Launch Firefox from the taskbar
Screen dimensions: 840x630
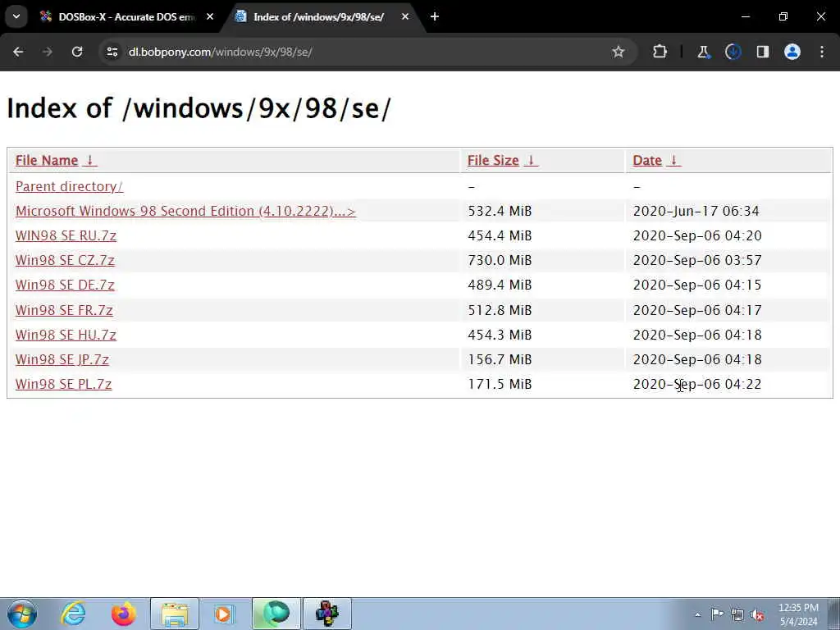124,614
